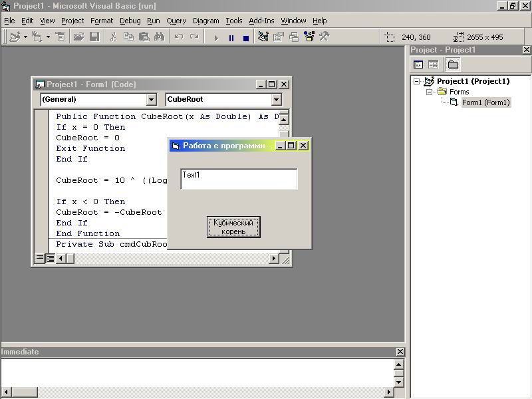Click the Find binoculars icon

click(x=159, y=37)
